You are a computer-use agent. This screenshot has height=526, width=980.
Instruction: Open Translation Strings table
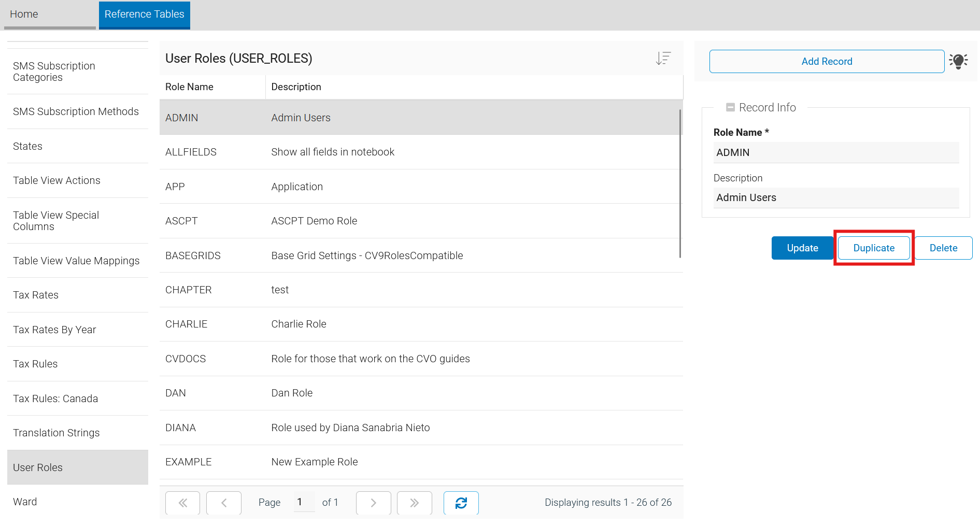click(x=78, y=433)
